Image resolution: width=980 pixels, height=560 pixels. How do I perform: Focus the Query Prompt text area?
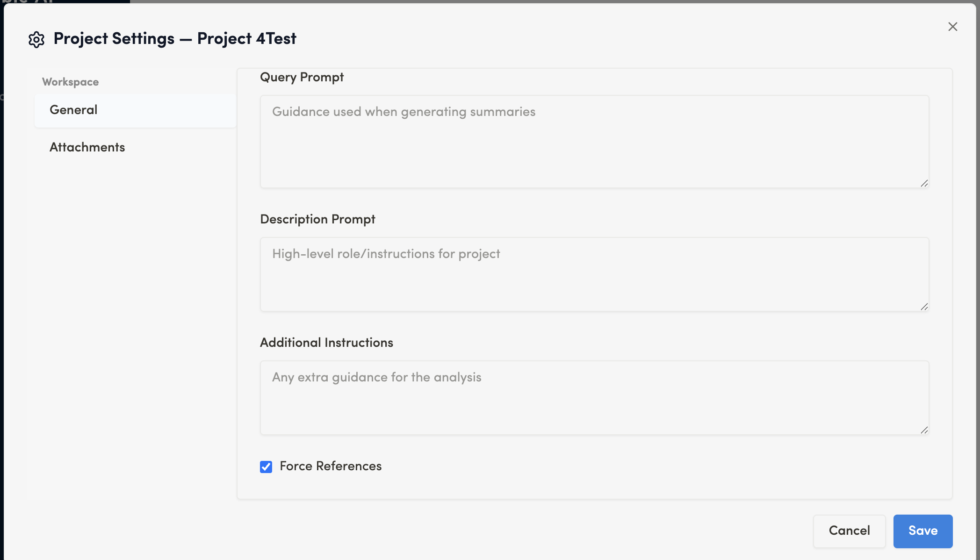(594, 141)
